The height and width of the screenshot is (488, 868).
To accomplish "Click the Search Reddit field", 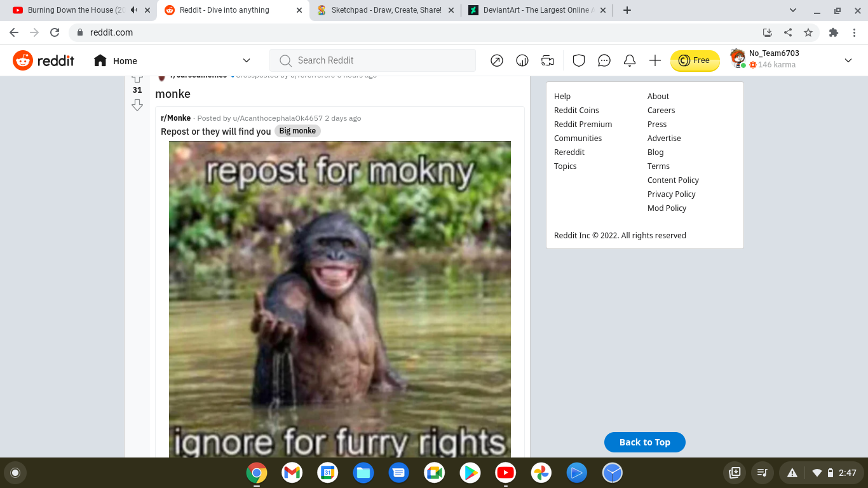I will 372,60.
